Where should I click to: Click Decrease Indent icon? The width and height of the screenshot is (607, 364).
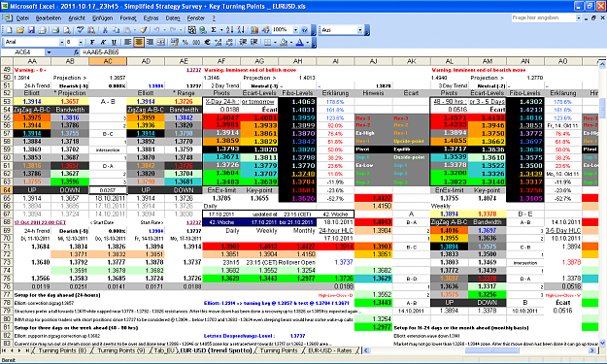[x=243, y=42]
